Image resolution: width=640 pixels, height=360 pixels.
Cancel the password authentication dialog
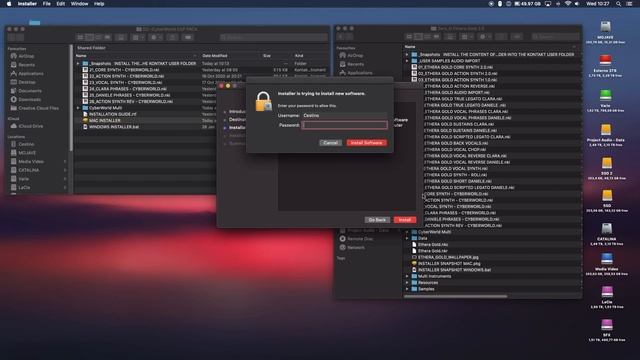(x=330, y=143)
